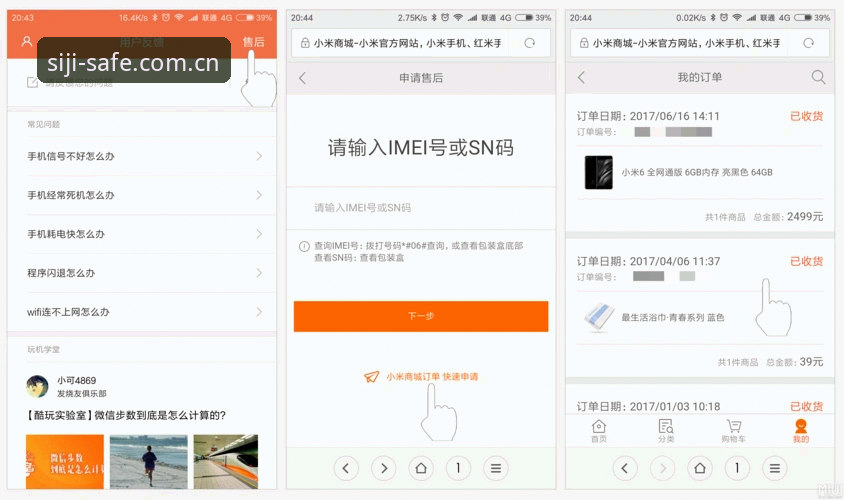Reload the 申请售后 page with the refresh icon
844x500 pixels.
click(x=530, y=43)
